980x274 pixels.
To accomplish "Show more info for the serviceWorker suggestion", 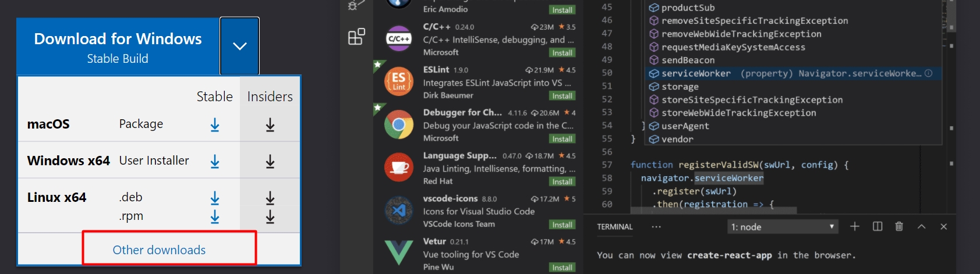I will coord(929,73).
